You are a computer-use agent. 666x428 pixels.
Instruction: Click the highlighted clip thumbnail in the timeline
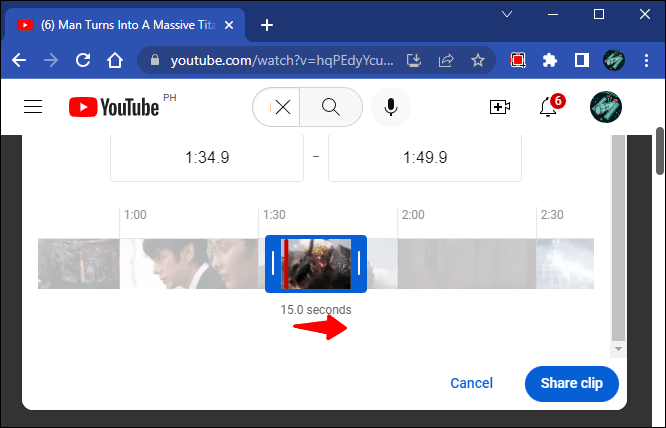pyautogui.click(x=316, y=264)
